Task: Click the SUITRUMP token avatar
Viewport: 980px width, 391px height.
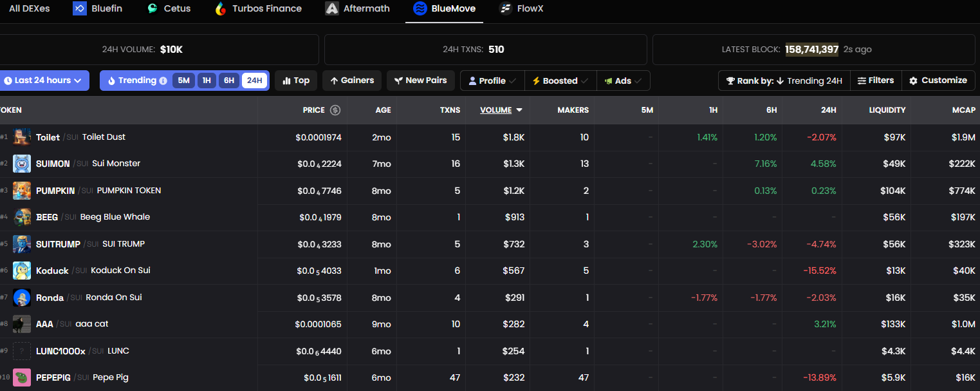Action: (22, 244)
